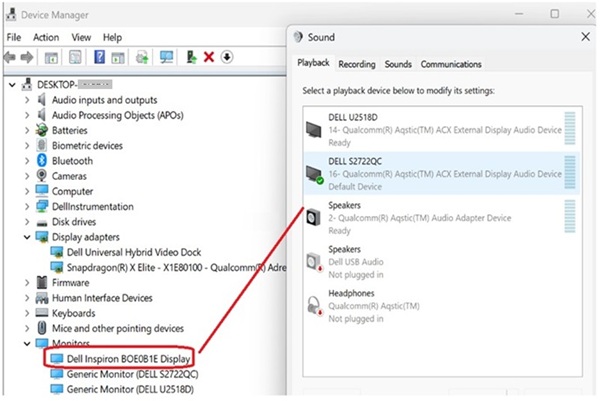Open Properties from the toolbar icon
The width and height of the screenshot is (600, 401).
pos(75,57)
